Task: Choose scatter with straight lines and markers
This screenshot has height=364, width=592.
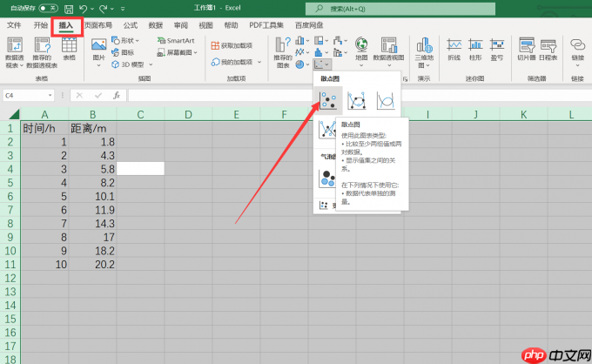Action: 326,129
